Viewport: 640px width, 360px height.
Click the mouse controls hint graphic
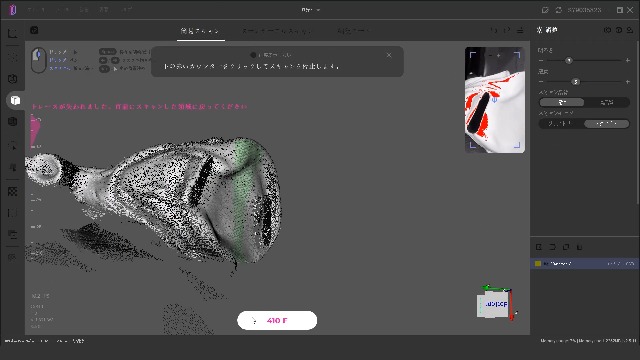39,60
